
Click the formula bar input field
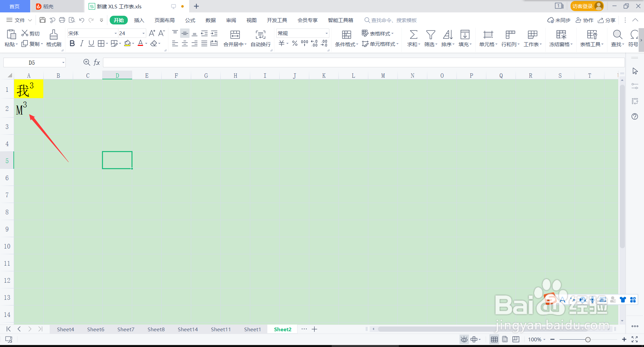pos(364,62)
